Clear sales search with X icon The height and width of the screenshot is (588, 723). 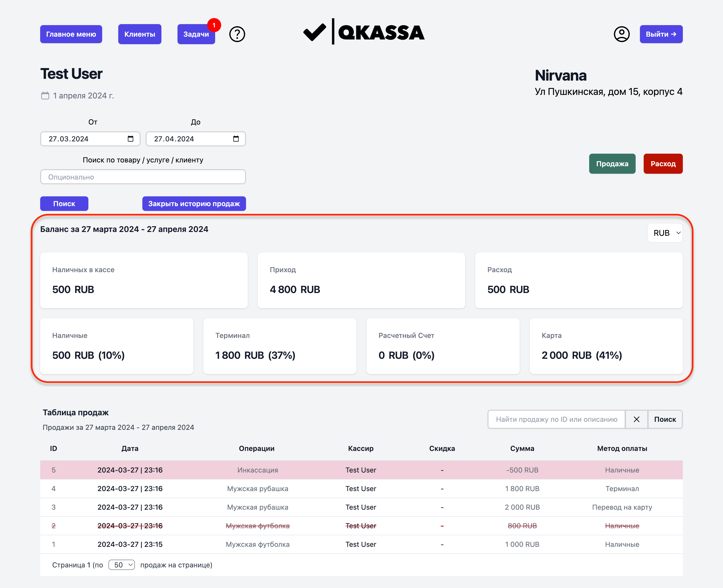636,419
